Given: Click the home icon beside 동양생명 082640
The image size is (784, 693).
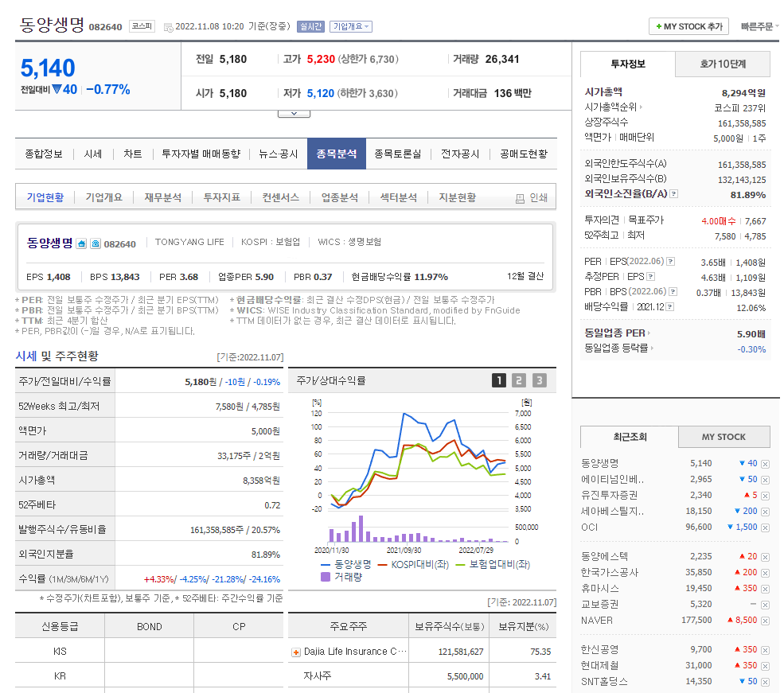Looking at the screenshot, I should pyautogui.click(x=81, y=243).
